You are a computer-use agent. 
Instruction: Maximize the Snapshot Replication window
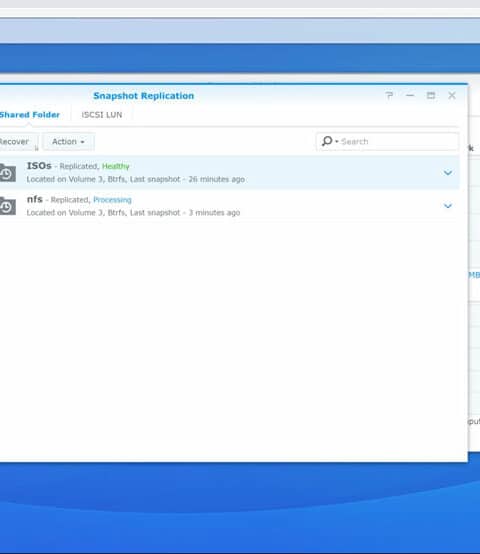pos(431,95)
